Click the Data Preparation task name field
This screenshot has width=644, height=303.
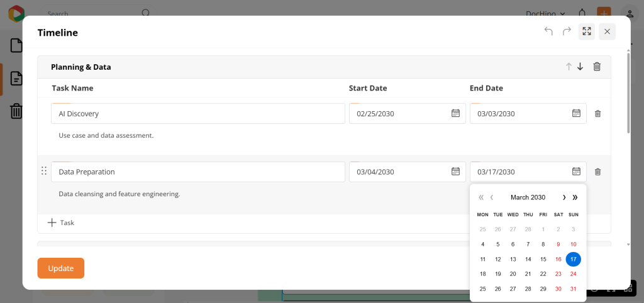point(197,172)
